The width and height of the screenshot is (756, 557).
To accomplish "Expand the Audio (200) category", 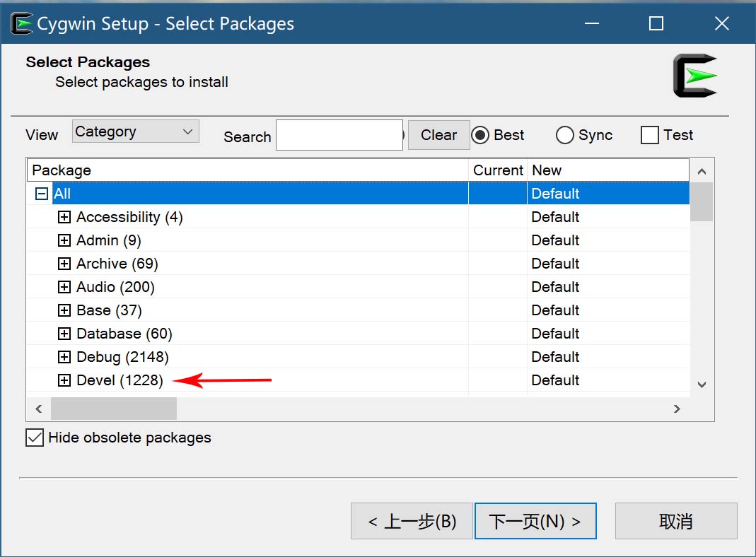I will tap(64, 287).
